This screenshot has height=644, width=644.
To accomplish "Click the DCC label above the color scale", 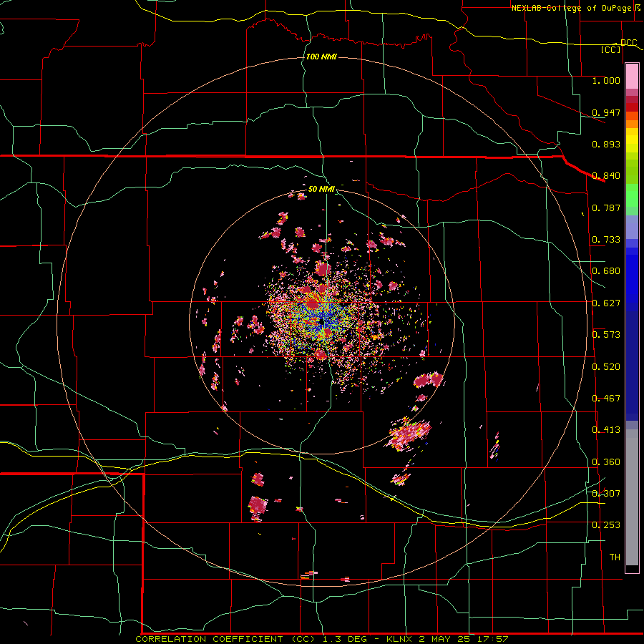I will 628,42.
